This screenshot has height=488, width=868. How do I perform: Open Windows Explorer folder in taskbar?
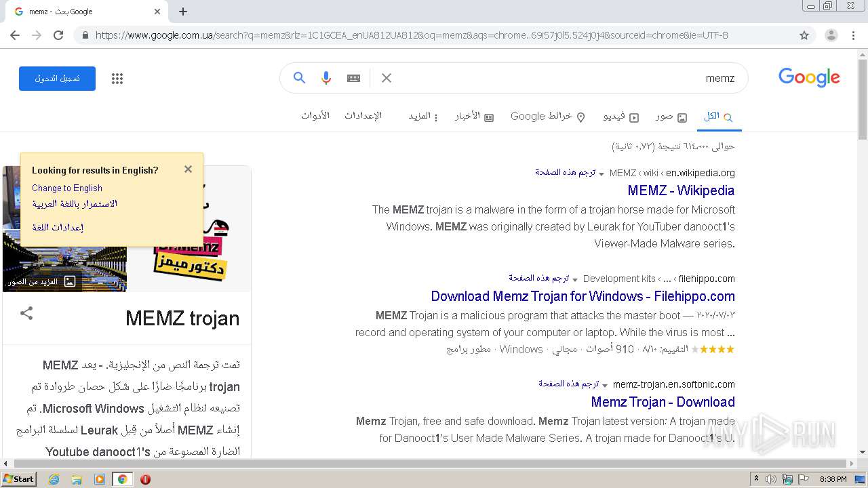tap(77, 479)
